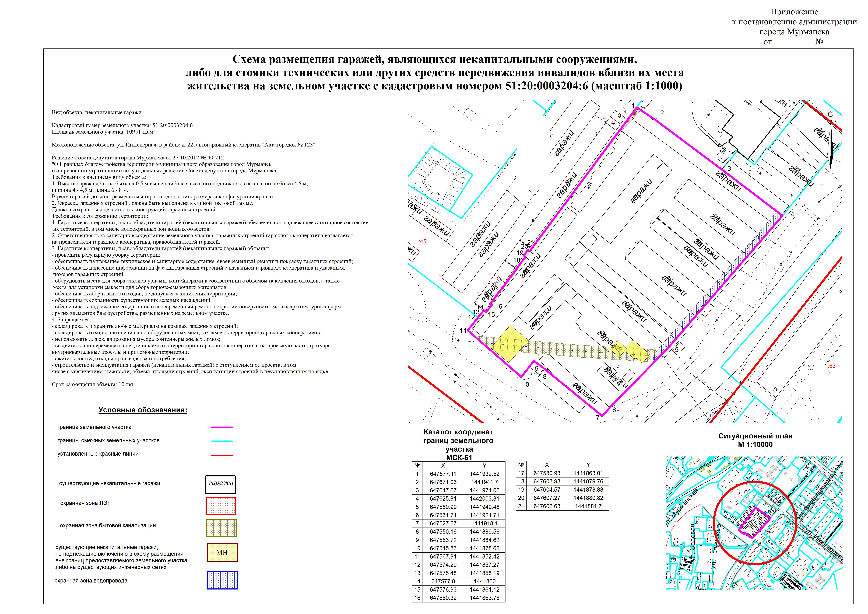This screenshot has width=868, height=614.
Task: Click the blue water pipe zone swatch
Action: pos(222,580)
